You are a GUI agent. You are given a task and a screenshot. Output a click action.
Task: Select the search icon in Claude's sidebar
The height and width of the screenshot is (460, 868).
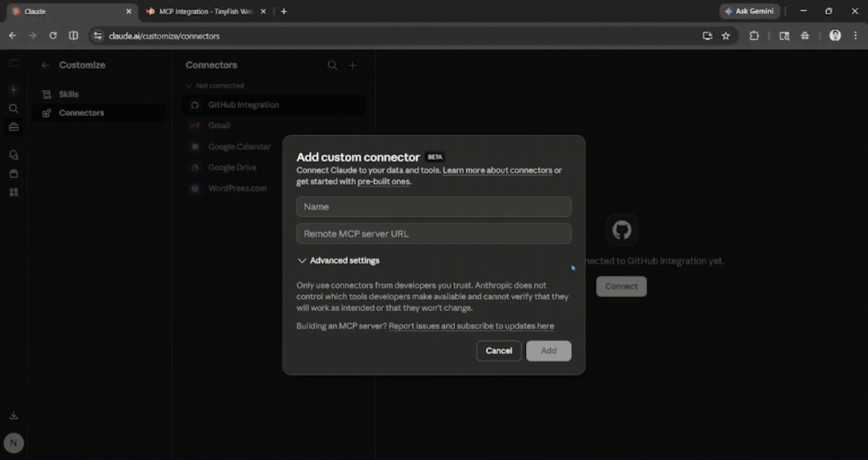click(x=13, y=108)
